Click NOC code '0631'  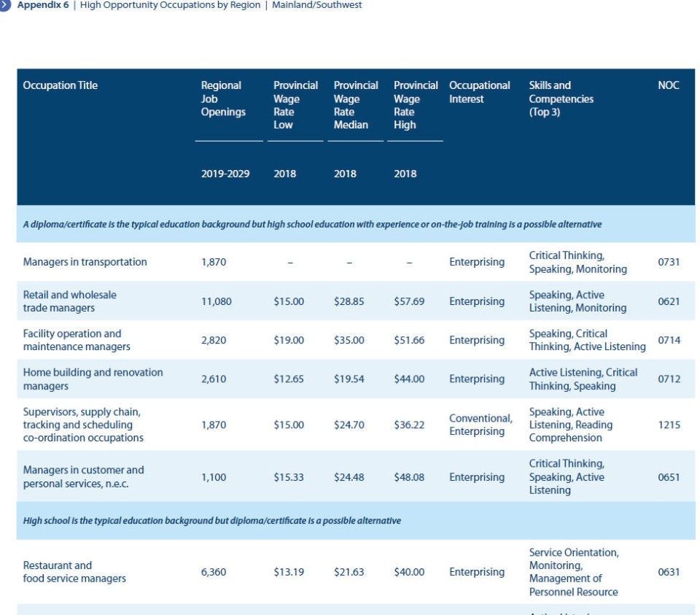coord(669,572)
